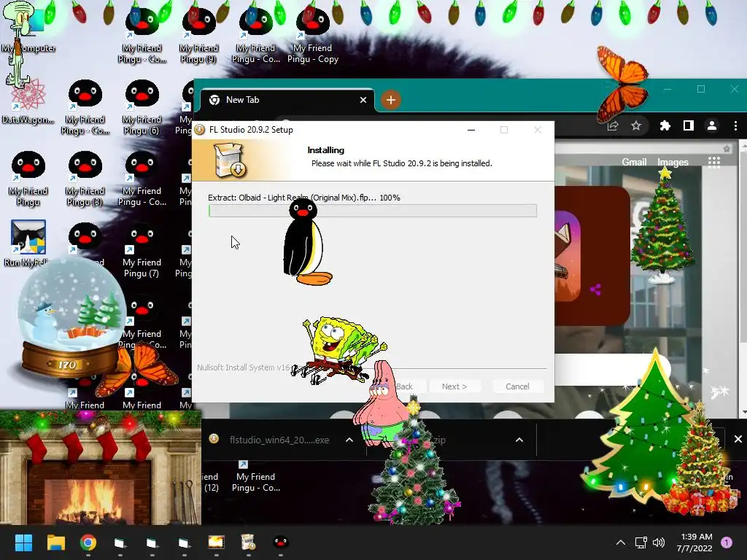Select the FL Studio installer taskbar icon
Viewport: 747px width, 560px height.
pyautogui.click(x=248, y=542)
